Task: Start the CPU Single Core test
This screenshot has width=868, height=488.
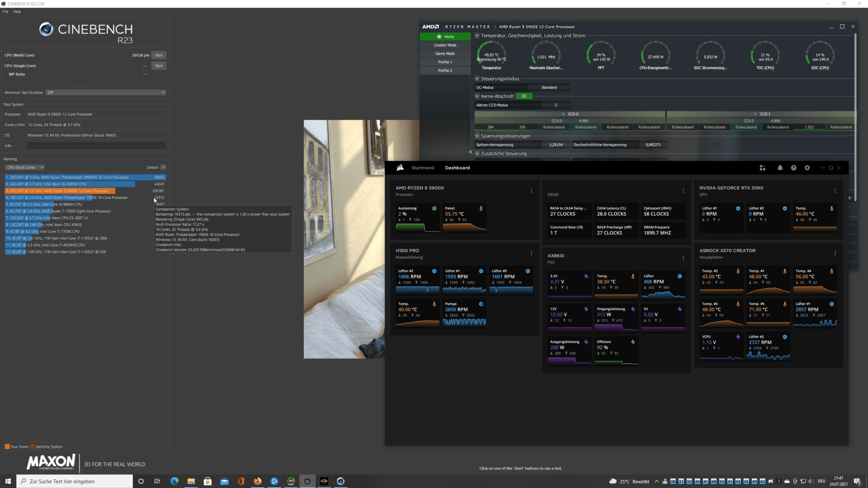Action: (x=159, y=66)
